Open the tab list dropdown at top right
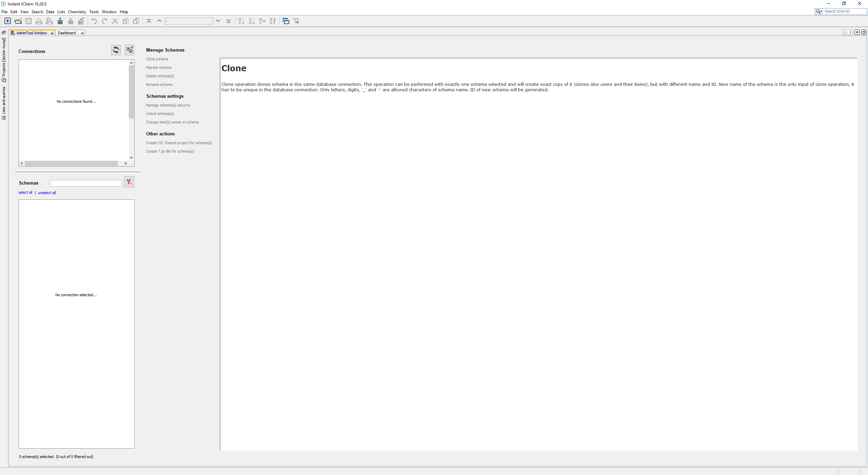 coord(857,32)
